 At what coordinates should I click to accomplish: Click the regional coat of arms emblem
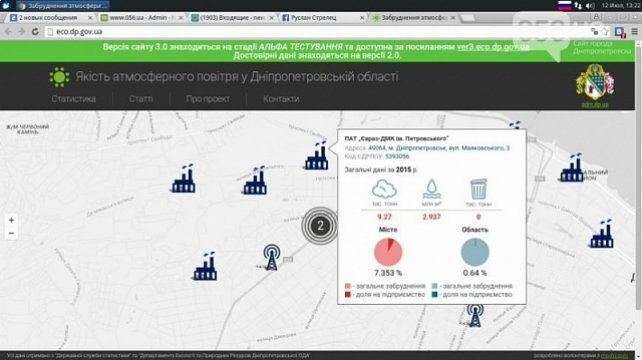(595, 82)
